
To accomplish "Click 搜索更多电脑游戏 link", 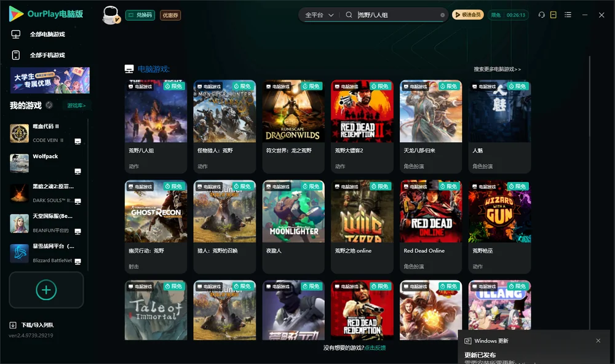I will coord(497,69).
